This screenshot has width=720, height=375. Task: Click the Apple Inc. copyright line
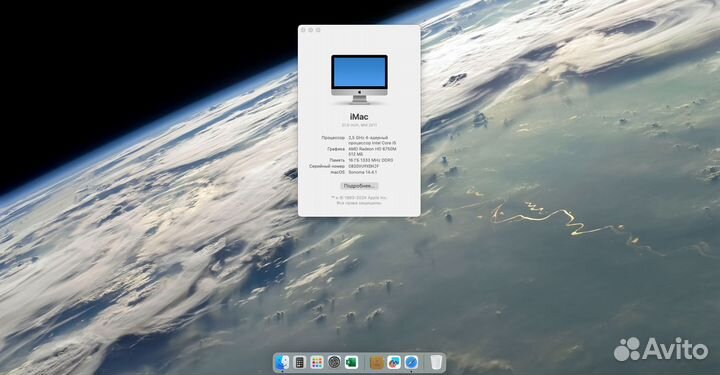point(359,198)
